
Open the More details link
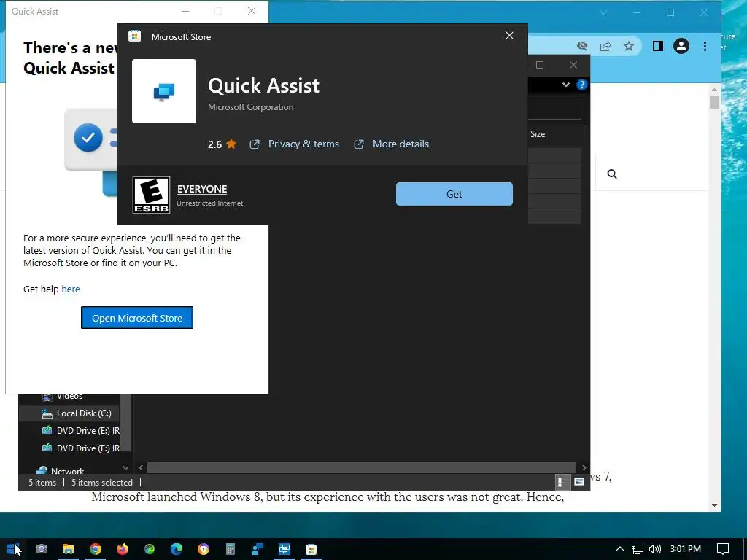click(x=400, y=144)
